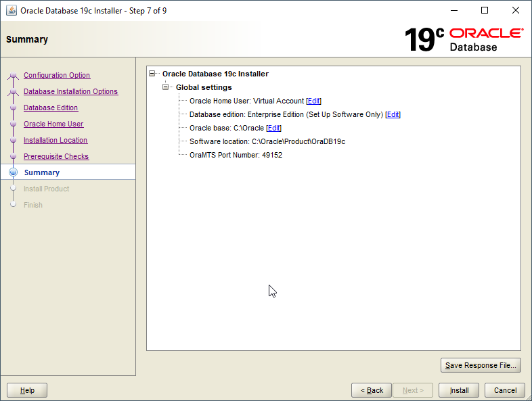Start installation with the Install button
Viewport: 532px width, 401px height.
459,390
